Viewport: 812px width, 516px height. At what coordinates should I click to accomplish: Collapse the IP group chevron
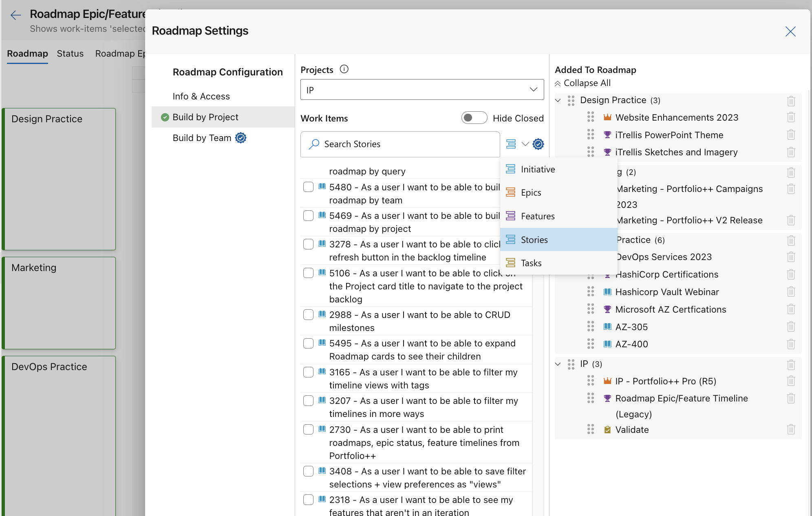click(558, 364)
